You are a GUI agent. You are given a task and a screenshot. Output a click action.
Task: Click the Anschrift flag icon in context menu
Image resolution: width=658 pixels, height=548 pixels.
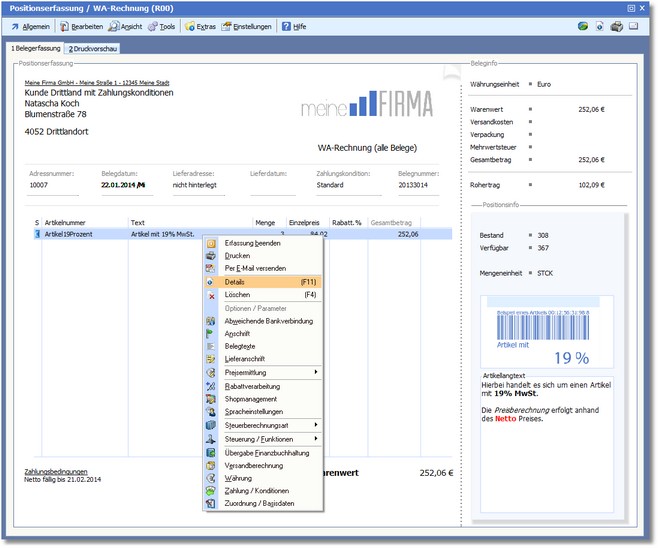211,334
